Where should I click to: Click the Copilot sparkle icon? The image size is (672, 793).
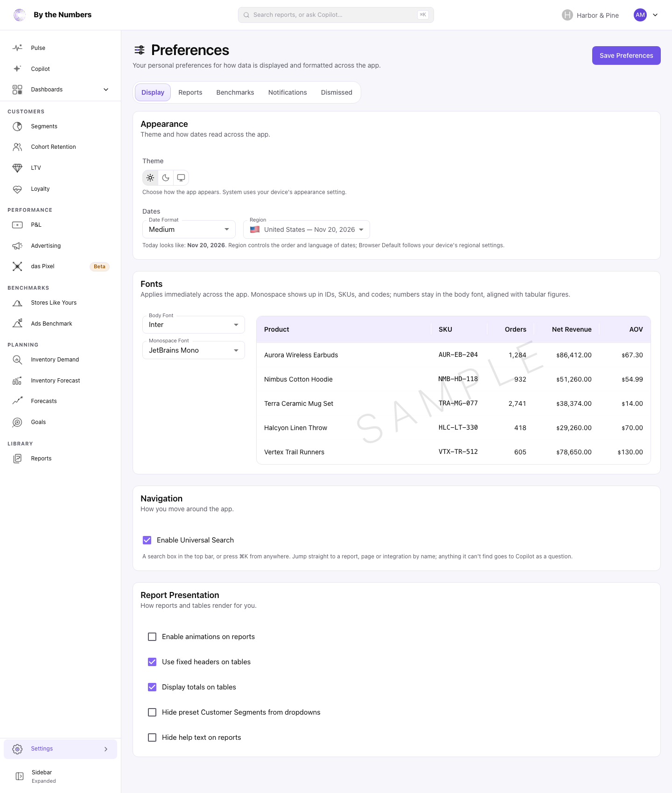click(x=17, y=69)
